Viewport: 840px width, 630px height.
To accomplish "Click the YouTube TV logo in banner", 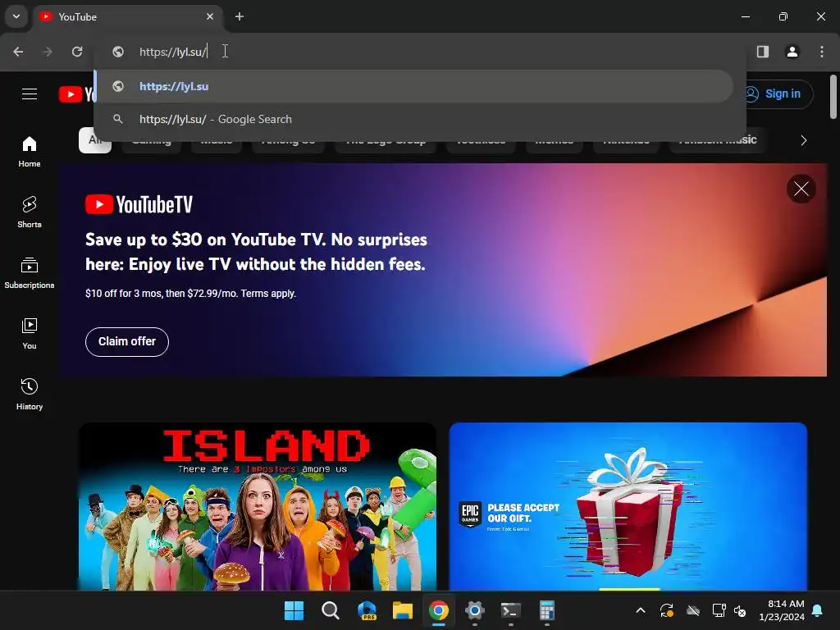I will [139, 204].
